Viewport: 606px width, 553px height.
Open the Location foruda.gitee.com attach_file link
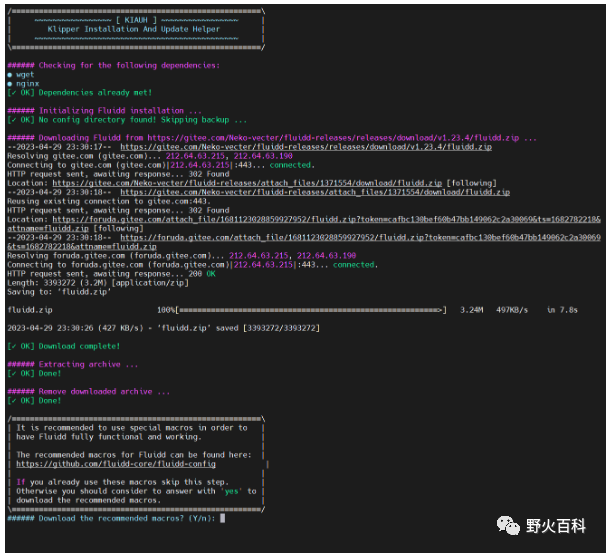click(304, 224)
